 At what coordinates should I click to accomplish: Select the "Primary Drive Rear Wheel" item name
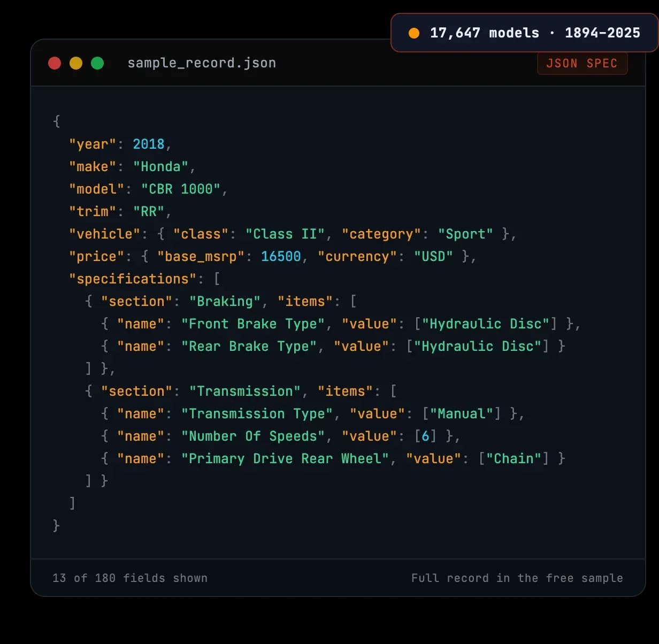click(x=285, y=459)
